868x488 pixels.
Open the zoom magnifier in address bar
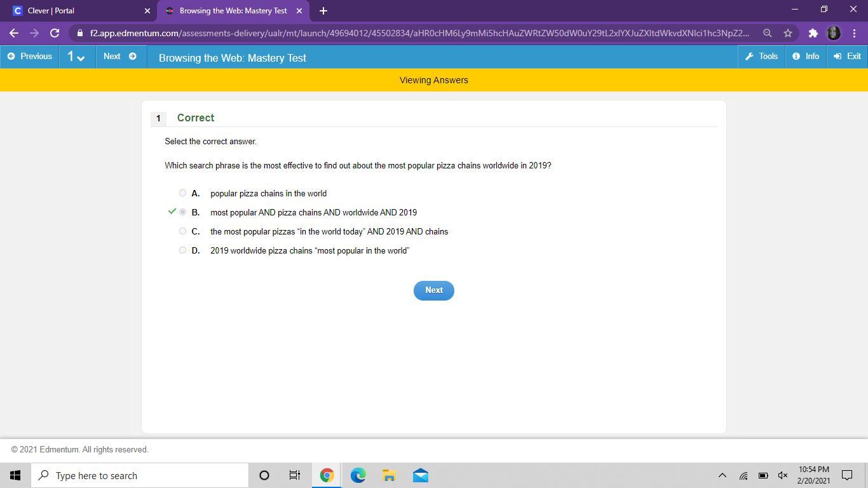768,33
